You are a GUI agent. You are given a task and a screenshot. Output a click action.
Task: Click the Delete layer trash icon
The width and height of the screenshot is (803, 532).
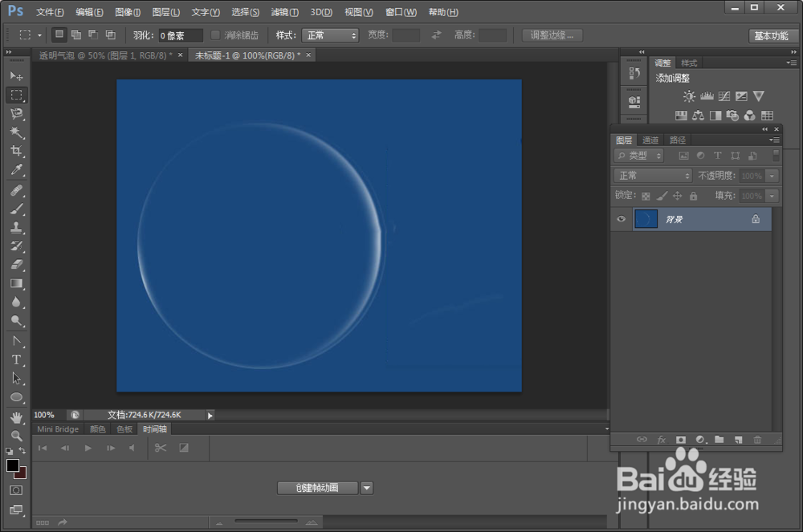[757, 440]
